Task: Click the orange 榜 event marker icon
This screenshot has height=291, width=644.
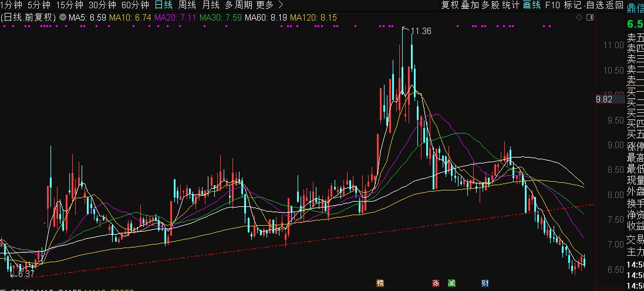Action: 380,283
